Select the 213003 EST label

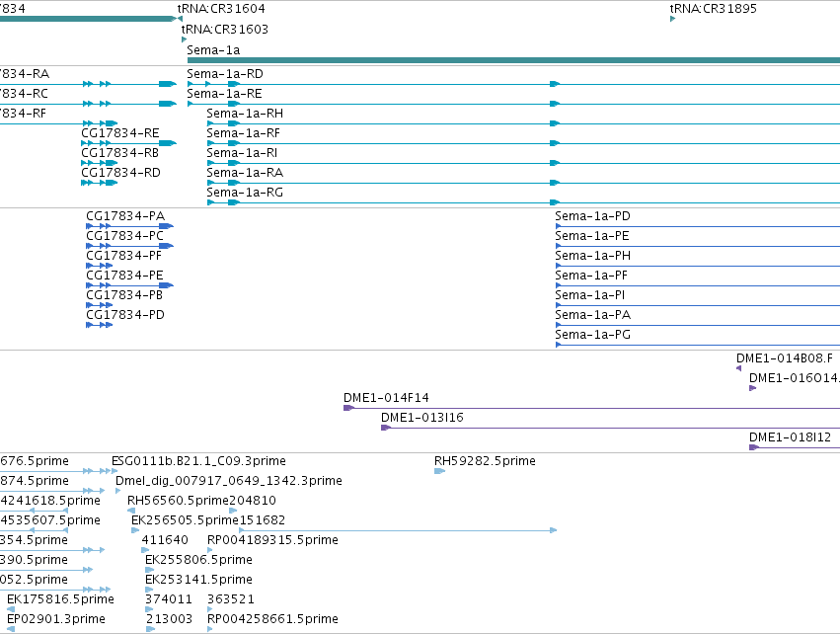click(170, 619)
